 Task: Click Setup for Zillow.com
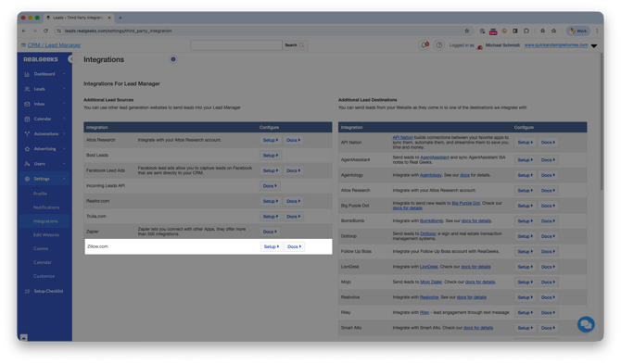point(272,246)
